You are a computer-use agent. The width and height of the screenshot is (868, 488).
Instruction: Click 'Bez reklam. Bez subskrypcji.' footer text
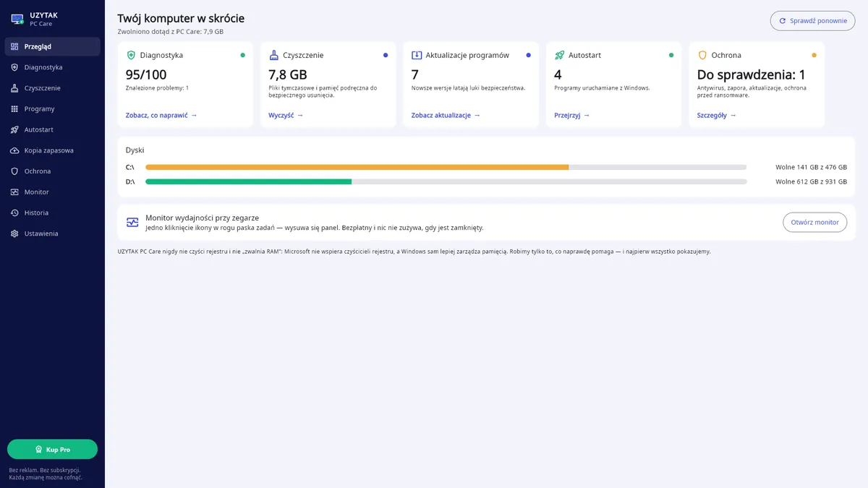pyautogui.click(x=45, y=470)
